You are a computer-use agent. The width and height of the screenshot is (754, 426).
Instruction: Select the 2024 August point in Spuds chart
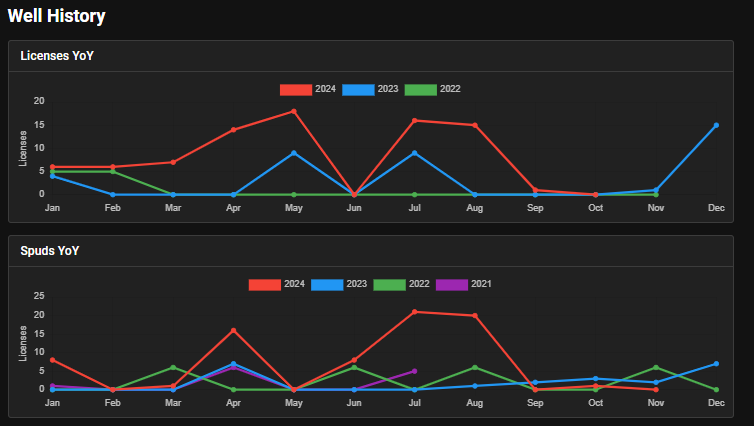[x=475, y=315]
